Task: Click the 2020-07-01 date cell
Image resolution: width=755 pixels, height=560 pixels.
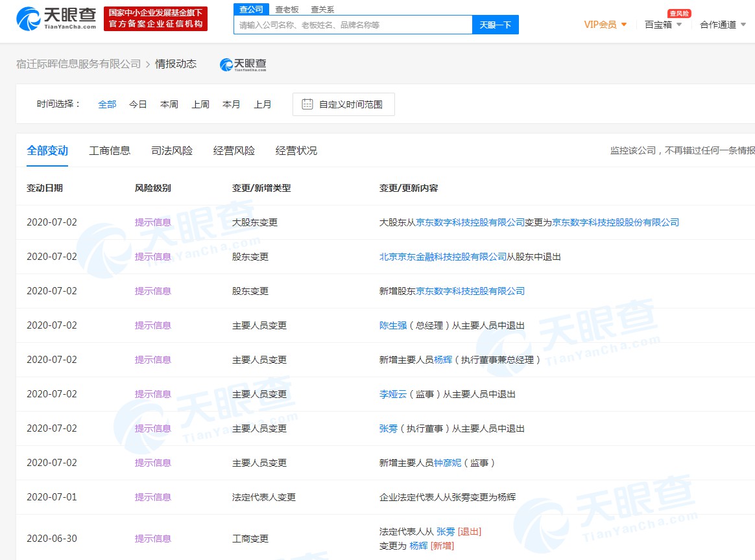Action: 51,498
